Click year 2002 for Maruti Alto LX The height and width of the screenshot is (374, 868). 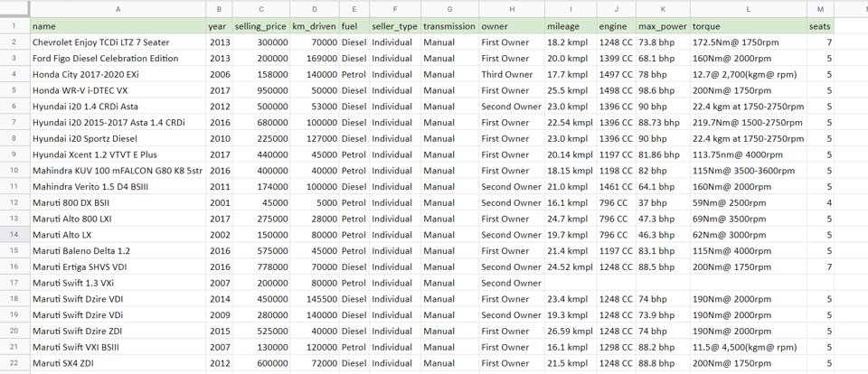point(219,235)
